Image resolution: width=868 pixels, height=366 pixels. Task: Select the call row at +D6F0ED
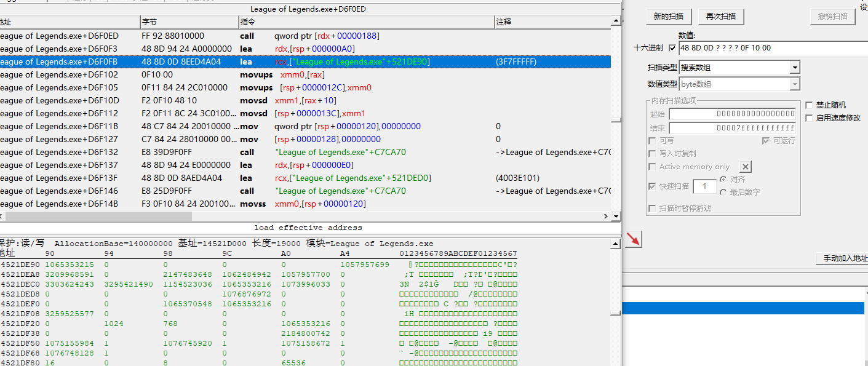(x=305, y=36)
